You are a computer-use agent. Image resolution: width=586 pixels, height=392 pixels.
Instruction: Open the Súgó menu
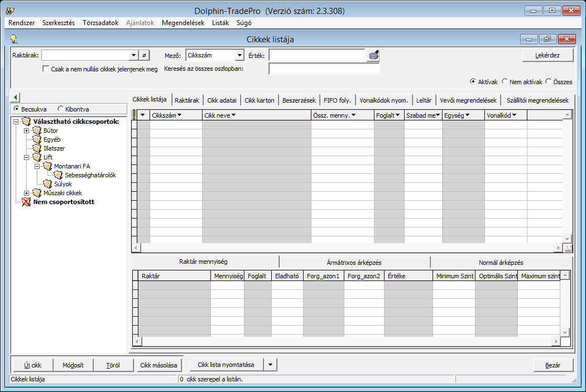244,23
